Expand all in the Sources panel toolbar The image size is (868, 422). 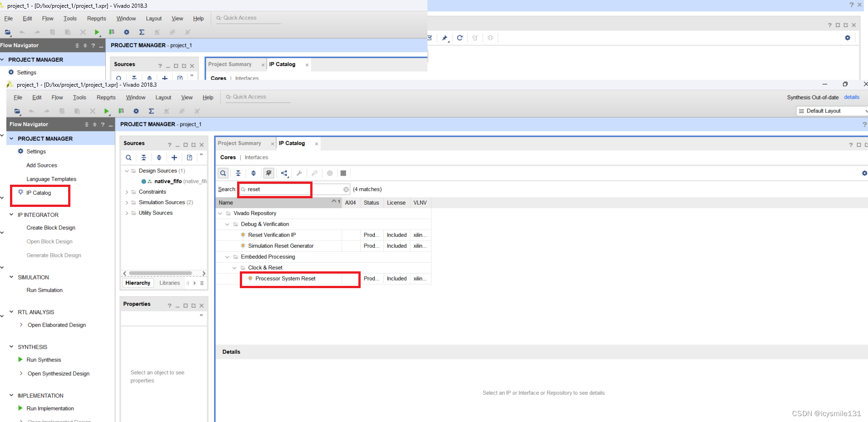click(159, 157)
